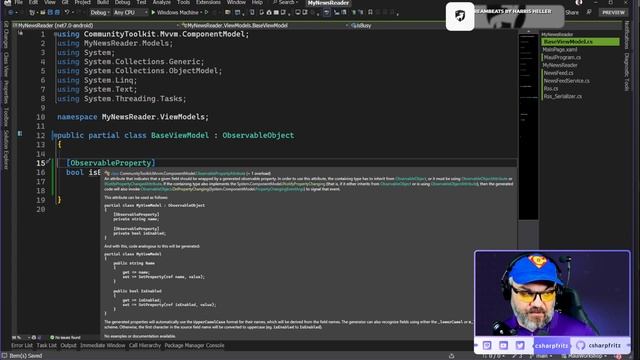Open the Properties side tab
This screenshot has width=640, height=360.
[x=6, y=91]
